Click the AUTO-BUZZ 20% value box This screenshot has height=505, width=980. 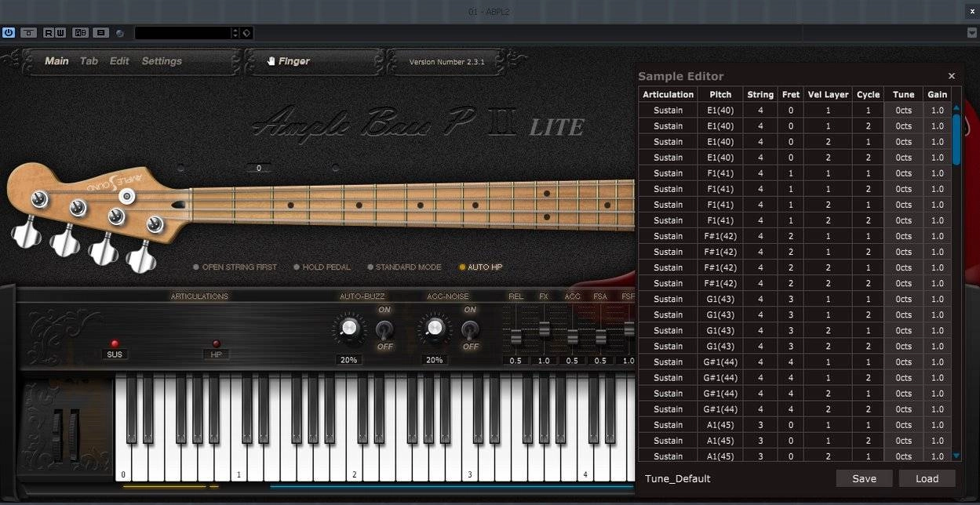(x=349, y=360)
